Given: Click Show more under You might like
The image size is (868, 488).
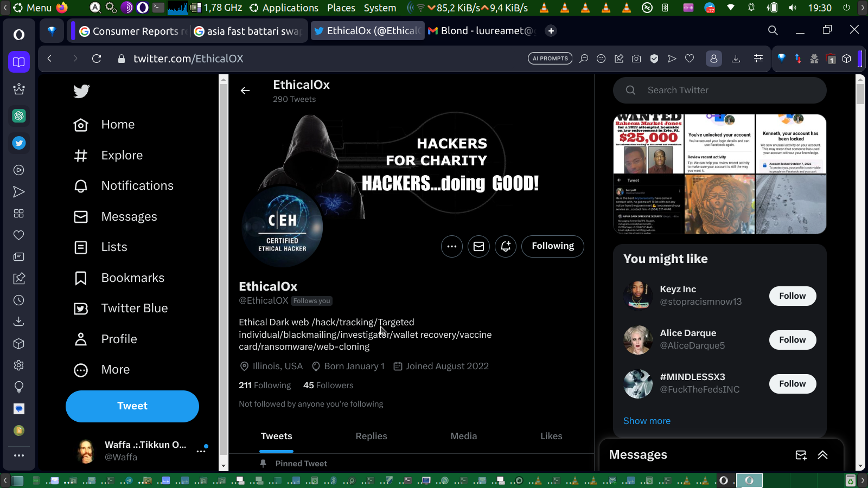Looking at the screenshot, I should [x=647, y=421].
